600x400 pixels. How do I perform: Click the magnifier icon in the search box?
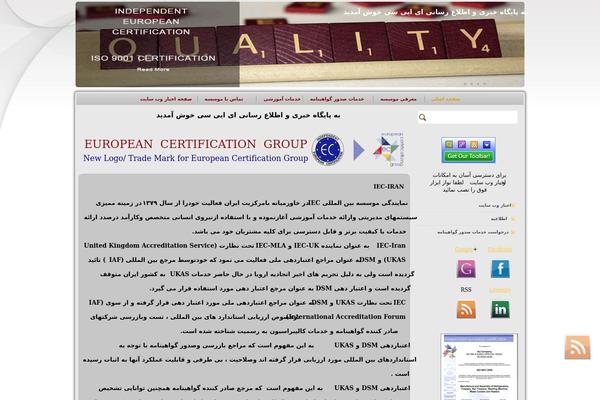422,118
